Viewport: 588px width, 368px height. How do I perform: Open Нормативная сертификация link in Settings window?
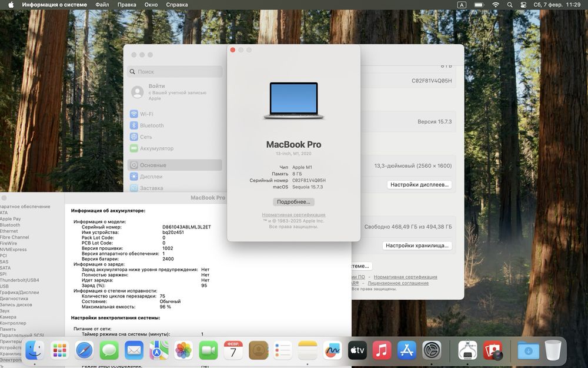pyautogui.click(x=405, y=277)
